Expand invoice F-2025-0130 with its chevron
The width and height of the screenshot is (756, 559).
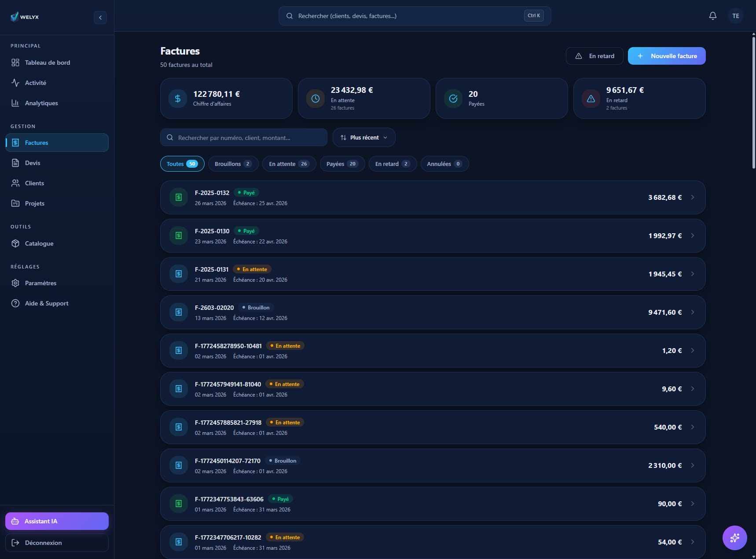coord(693,236)
